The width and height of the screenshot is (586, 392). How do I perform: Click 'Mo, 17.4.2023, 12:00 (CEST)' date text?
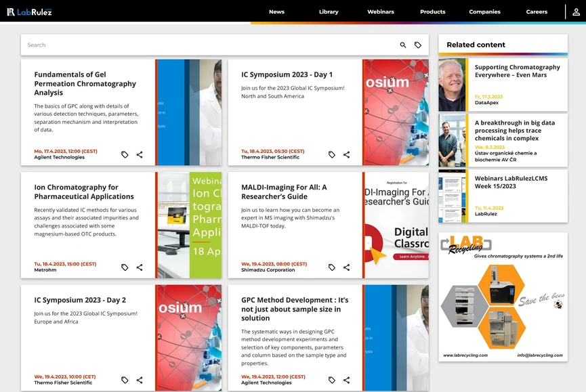[x=66, y=151]
